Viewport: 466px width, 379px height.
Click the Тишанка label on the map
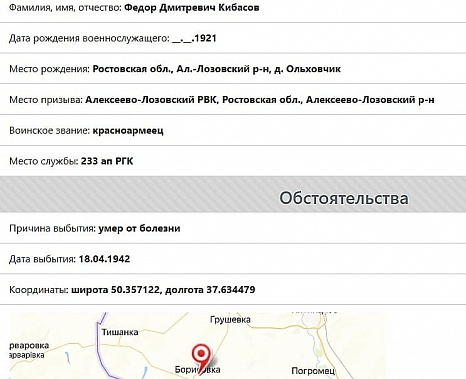(x=120, y=332)
